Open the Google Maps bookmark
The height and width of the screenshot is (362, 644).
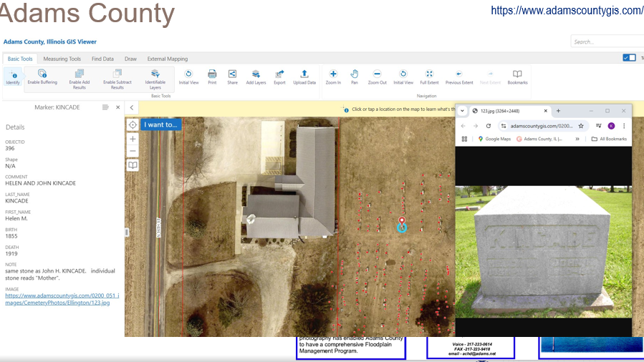(x=494, y=139)
